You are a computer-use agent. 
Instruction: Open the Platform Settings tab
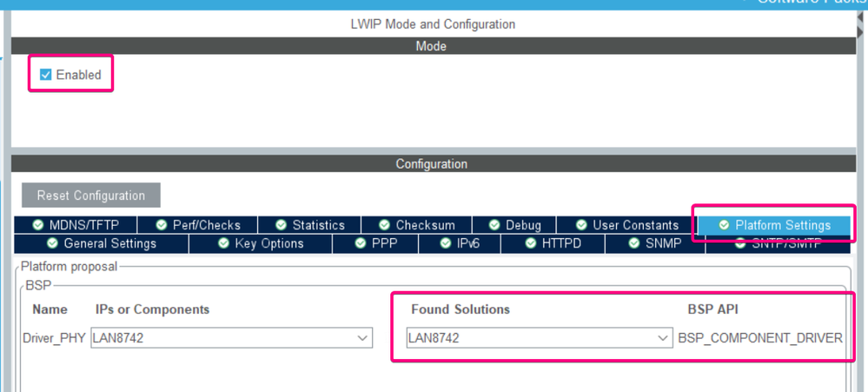pos(774,225)
